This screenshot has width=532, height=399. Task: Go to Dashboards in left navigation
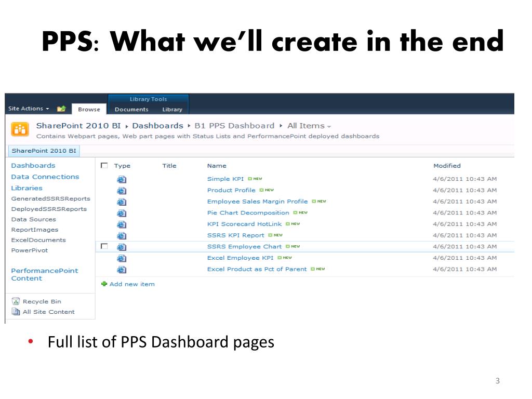(x=33, y=166)
